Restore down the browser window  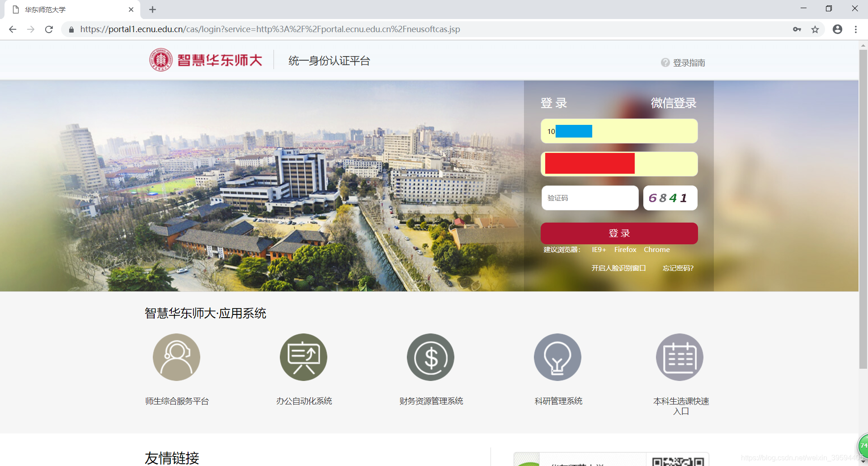(x=829, y=9)
